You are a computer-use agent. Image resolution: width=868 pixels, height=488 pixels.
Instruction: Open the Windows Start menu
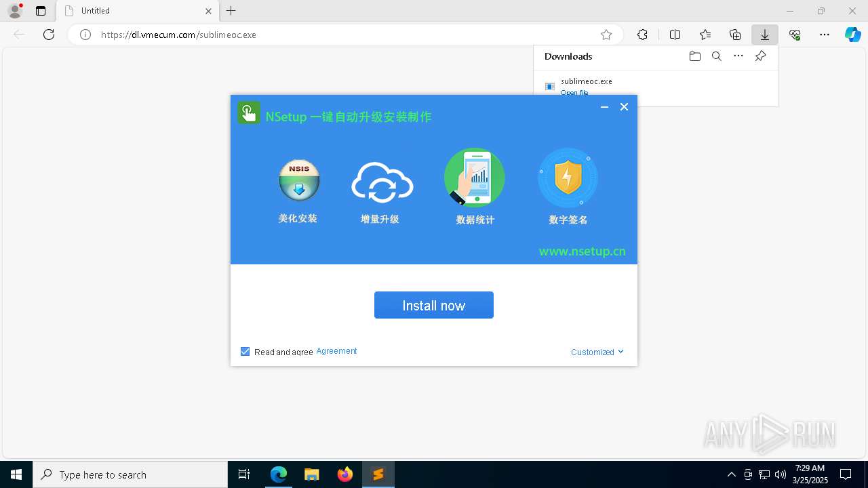tap(16, 474)
